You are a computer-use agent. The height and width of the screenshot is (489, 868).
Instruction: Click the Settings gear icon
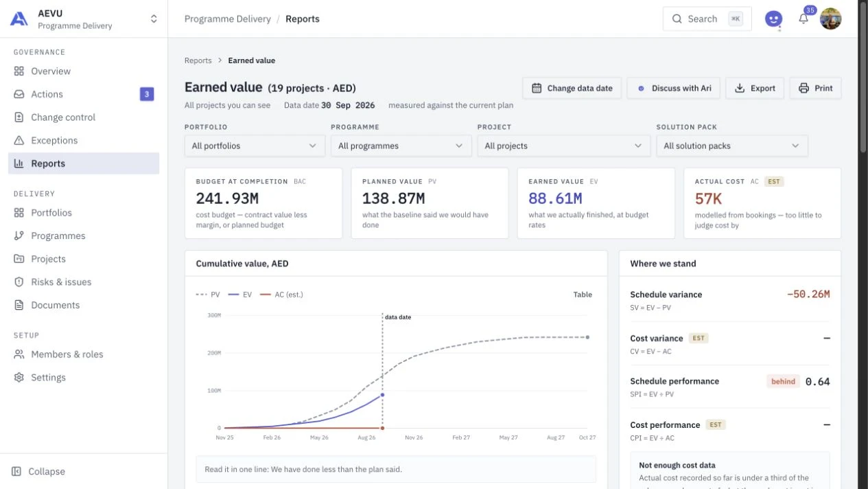pyautogui.click(x=19, y=378)
